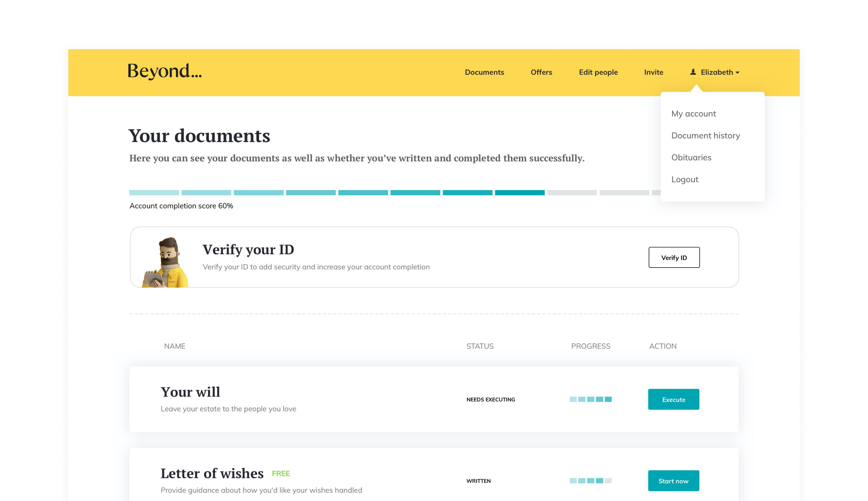Open the Your will document title
Viewport: 868px width, 501px height.
(x=190, y=392)
